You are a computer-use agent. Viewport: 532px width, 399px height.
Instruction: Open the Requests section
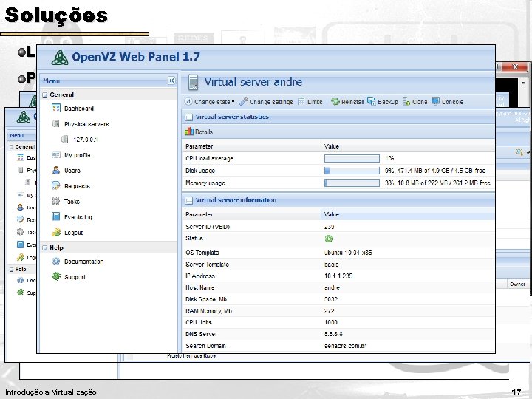pos(77,186)
